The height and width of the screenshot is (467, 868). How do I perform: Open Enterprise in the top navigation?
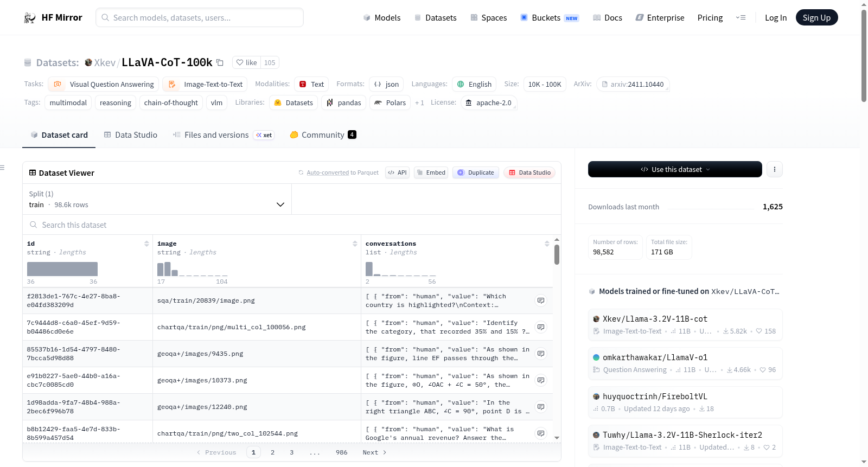click(x=660, y=17)
